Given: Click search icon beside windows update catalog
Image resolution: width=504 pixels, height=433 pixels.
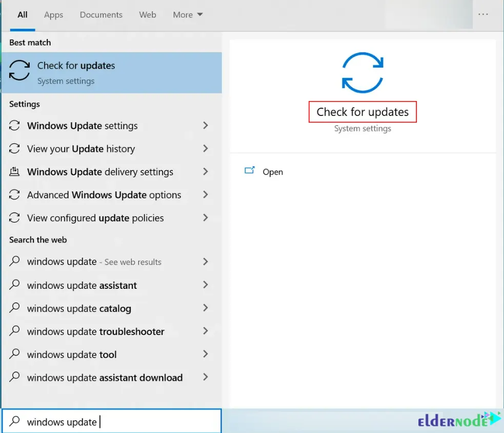Looking at the screenshot, I should pos(14,307).
